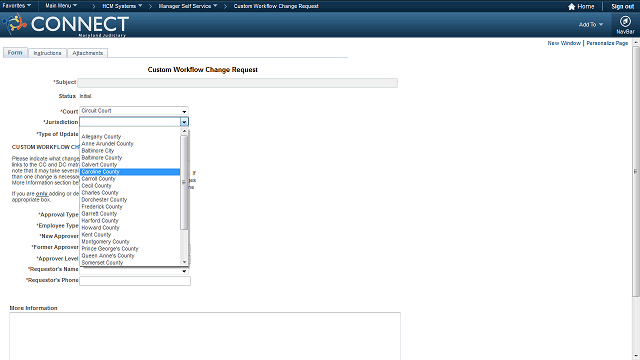Collapse the Jurisdiction dropdown arrow

click(x=184, y=122)
